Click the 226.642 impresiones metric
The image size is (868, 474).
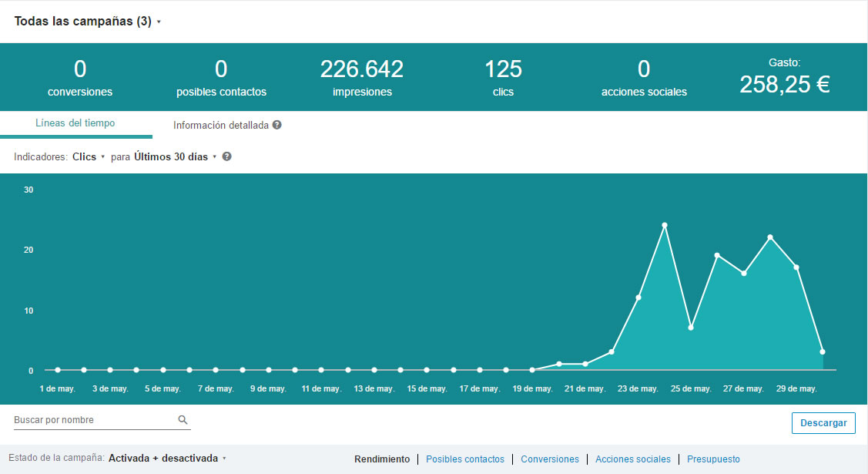(x=362, y=78)
